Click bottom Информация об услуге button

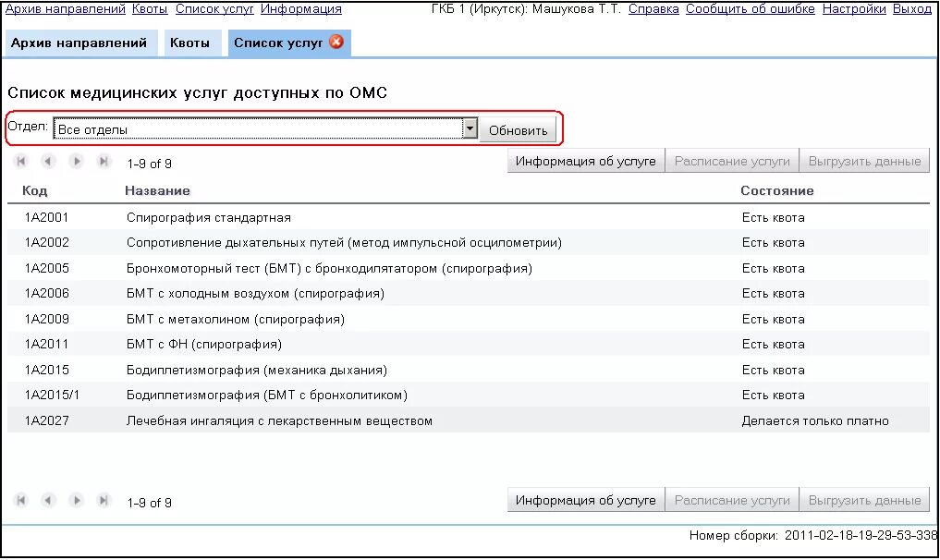click(x=586, y=500)
